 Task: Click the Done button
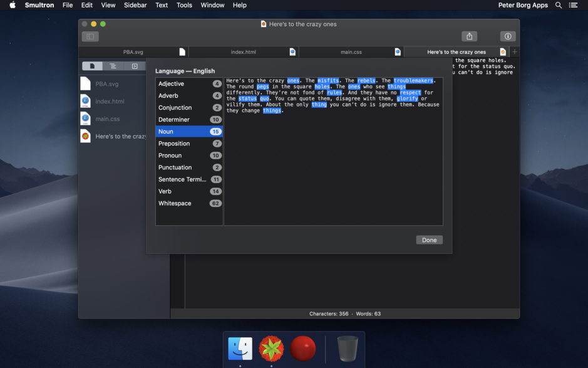point(429,239)
